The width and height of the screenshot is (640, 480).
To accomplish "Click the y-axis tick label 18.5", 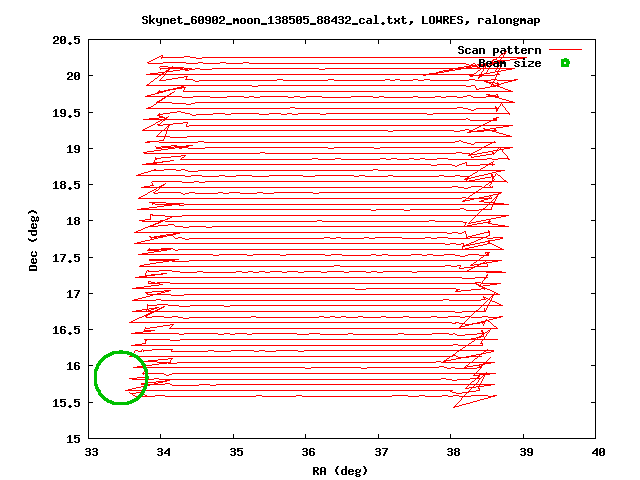I will [x=66, y=185].
